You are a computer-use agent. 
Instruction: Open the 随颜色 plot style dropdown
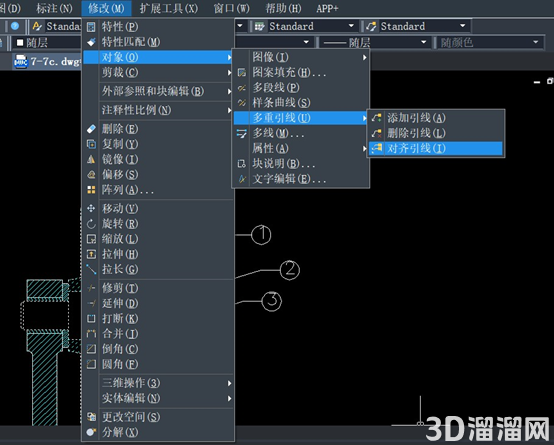click(x=536, y=42)
